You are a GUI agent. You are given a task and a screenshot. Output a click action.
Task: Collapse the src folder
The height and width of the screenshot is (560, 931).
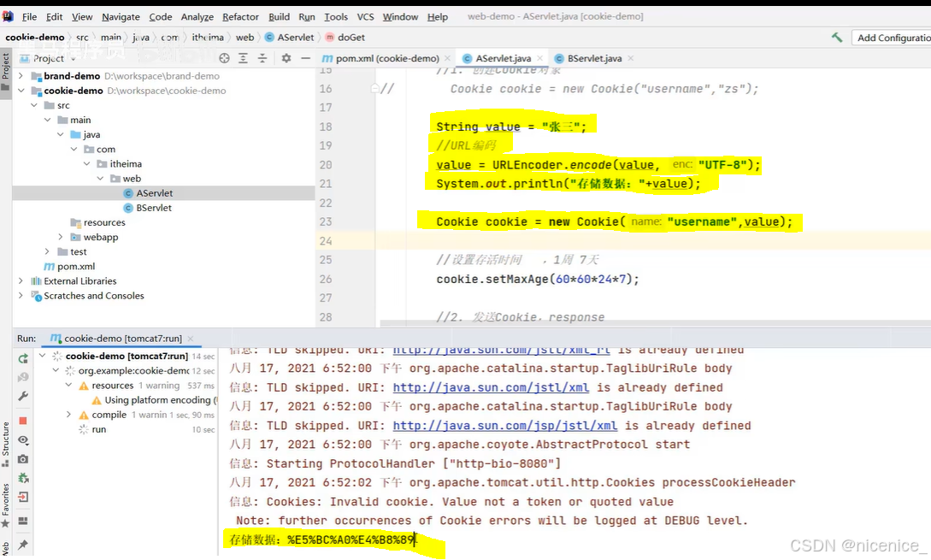pyautogui.click(x=34, y=105)
